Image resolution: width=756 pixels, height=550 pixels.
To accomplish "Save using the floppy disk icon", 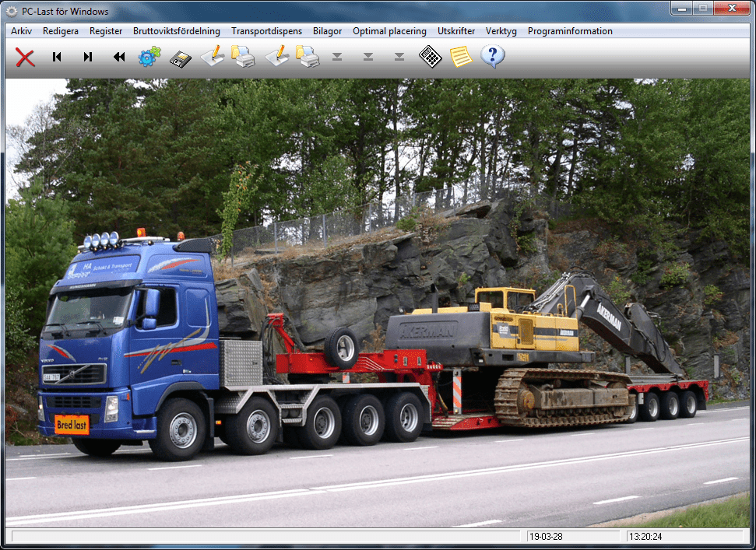I will [181, 59].
